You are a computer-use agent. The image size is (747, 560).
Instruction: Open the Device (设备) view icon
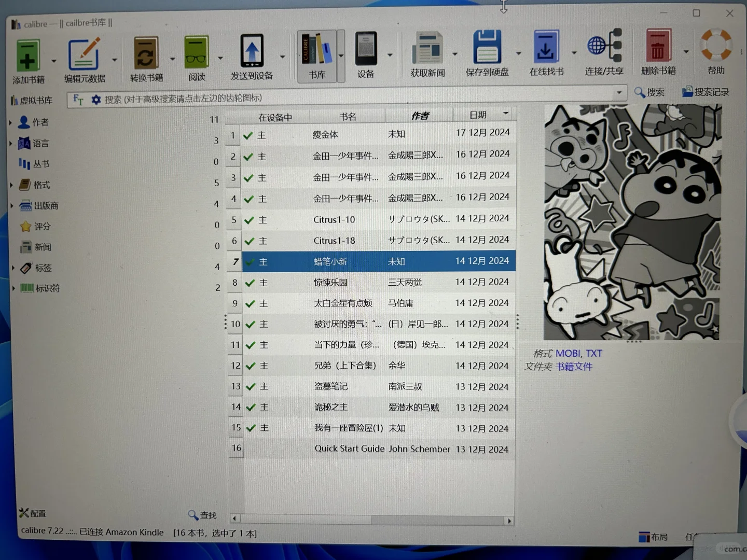point(366,49)
